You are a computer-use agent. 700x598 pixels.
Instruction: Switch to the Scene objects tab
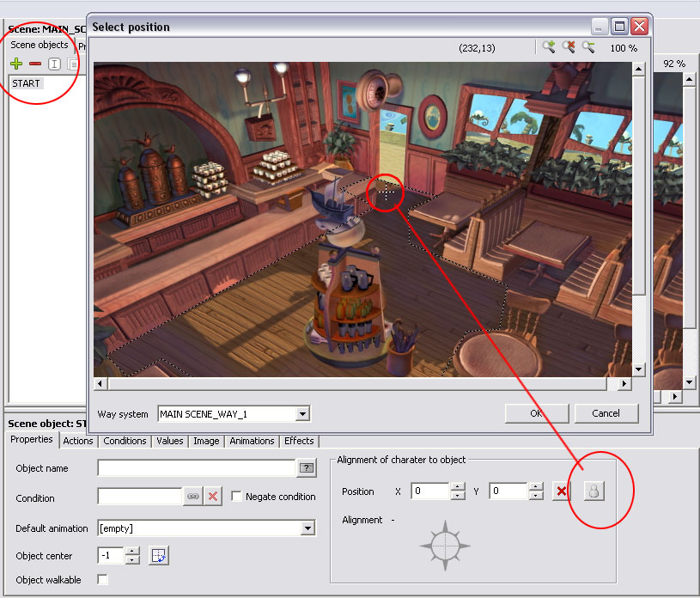tap(40, 45)
